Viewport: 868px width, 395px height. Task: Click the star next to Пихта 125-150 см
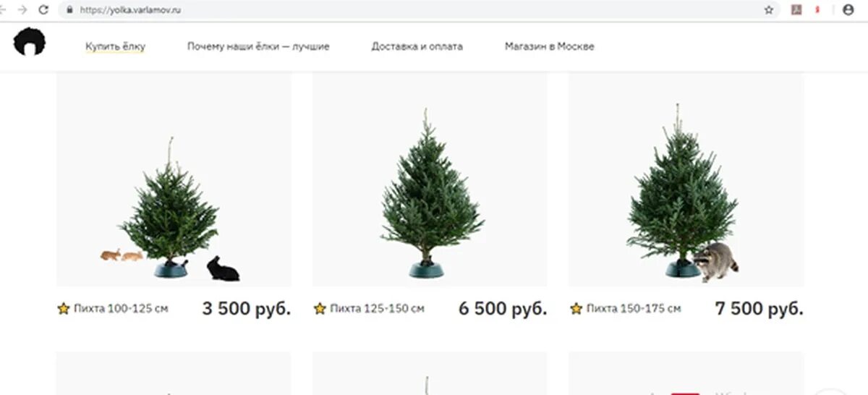pyautogui.click(x=320, y=309)
